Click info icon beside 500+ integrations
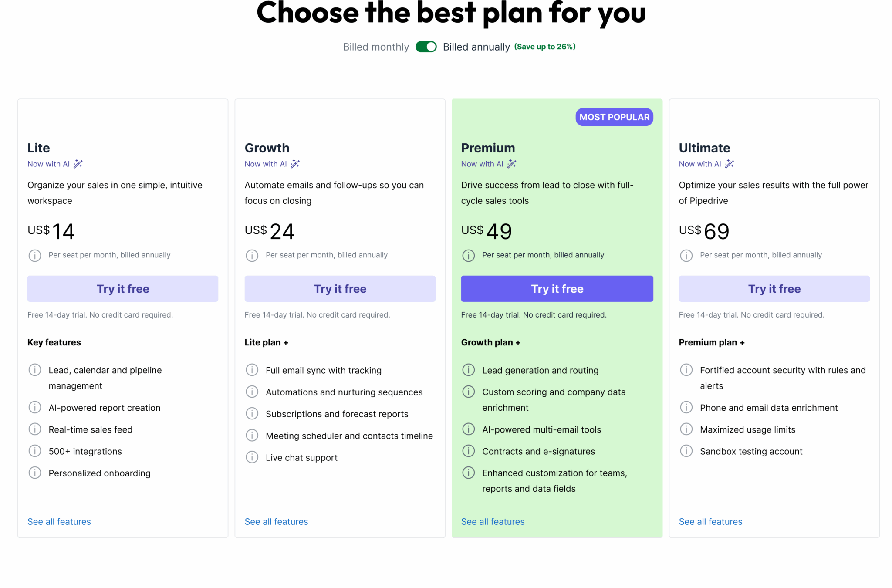 point(35,451)
